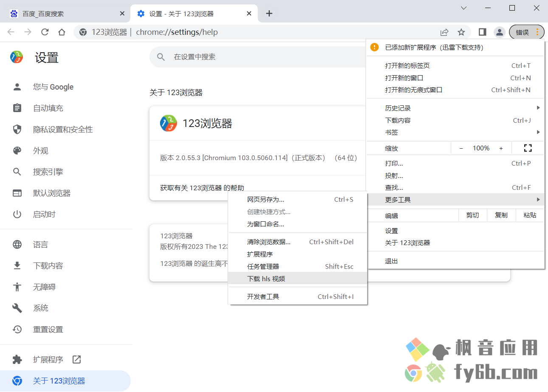Close the 设置 - 关于 123浏览器 tab
The width and height of the screenshot is (548, 392).
click(250, 14)
